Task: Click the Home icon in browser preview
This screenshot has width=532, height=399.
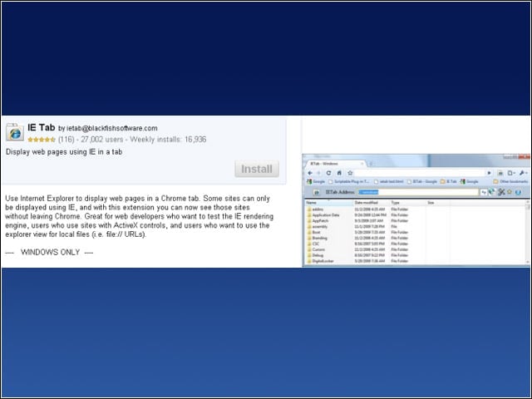Action: click(339, 173)
